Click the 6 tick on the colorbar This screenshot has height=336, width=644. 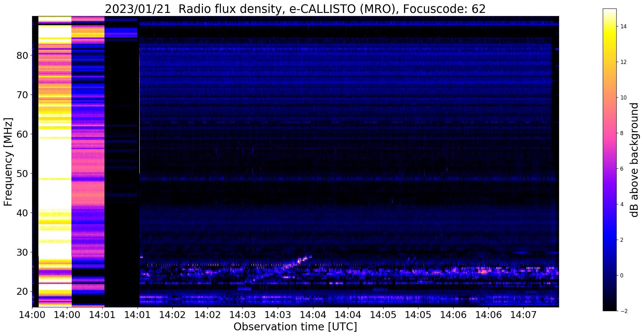pyautogui.click(x=621, y=169)
